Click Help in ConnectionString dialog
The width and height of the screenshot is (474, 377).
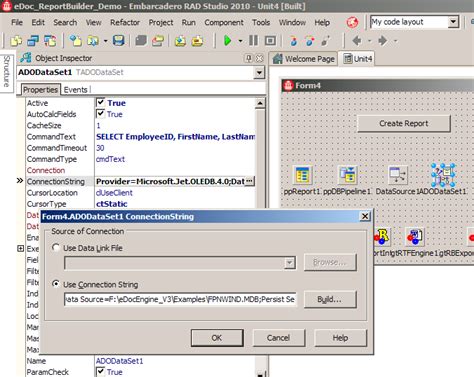click(340, 338)
